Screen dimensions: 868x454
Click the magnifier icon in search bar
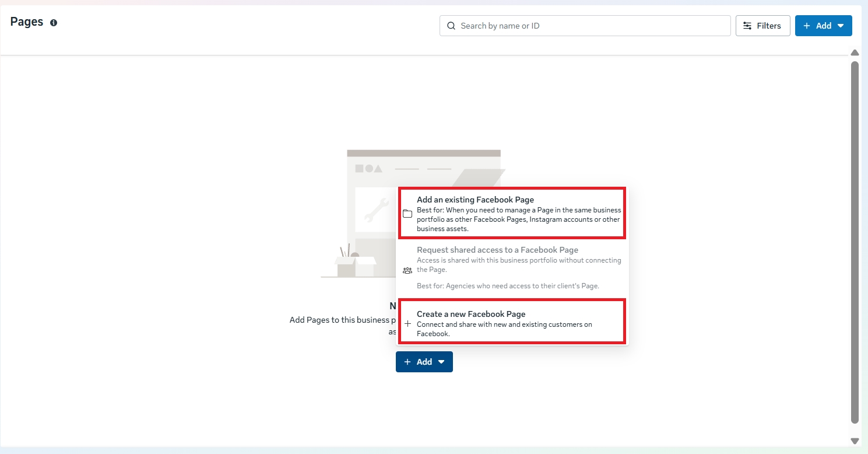pyautogui.click(x=451, y=26)
